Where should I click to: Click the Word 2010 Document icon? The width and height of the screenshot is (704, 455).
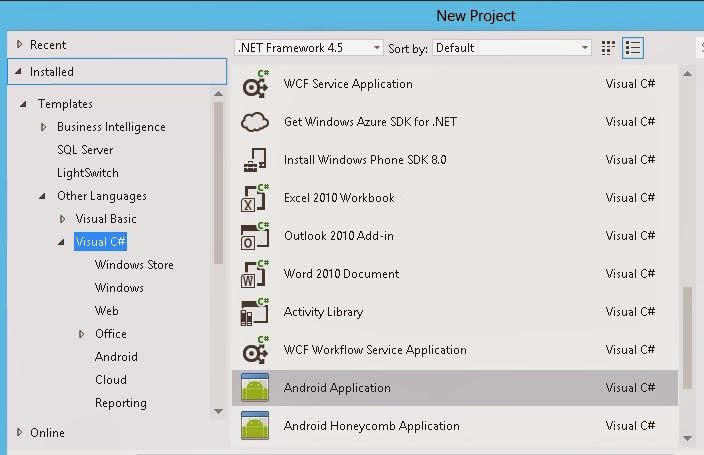255,274
